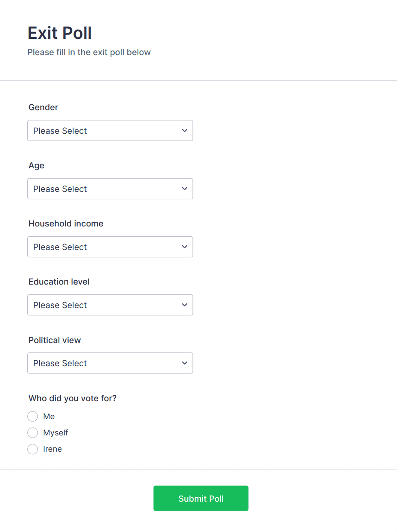Image resolution: width=397 pixels, height=532 pixels.
Task: Open the Political view dropdown
Action: 110,363
